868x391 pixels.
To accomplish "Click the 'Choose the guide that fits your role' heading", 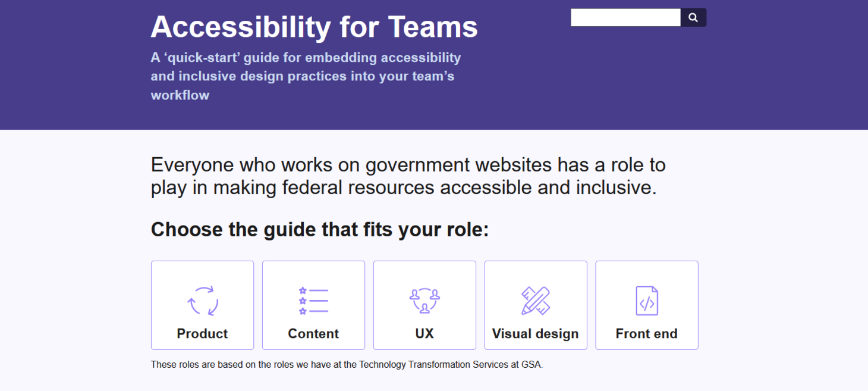I will pos(320,230).
